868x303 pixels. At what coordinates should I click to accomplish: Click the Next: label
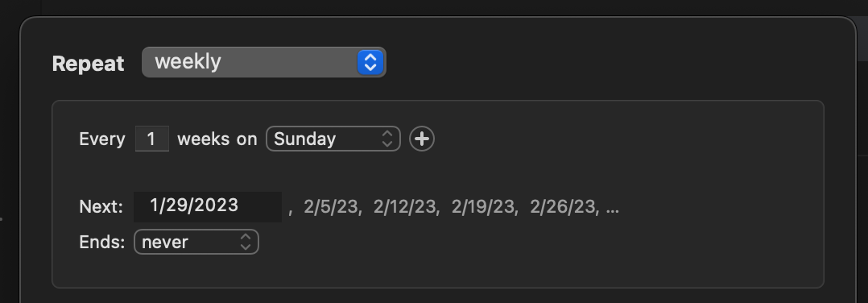tap(101, 206)
